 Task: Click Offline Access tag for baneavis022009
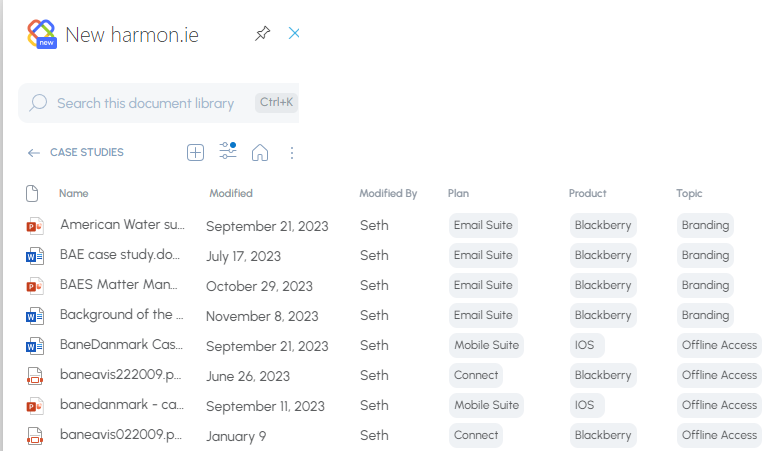click(x=719, y=435)
